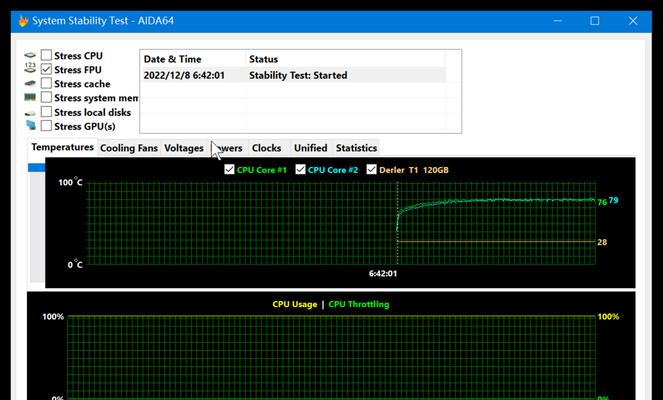Open the Unified tab
The width and height of the screenshot is (663, 400).
[x=311, y=148]
